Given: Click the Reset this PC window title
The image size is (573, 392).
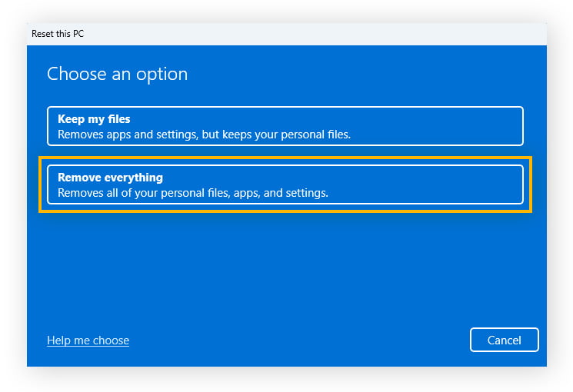Looking at the screenshot, I should point(58,34).
